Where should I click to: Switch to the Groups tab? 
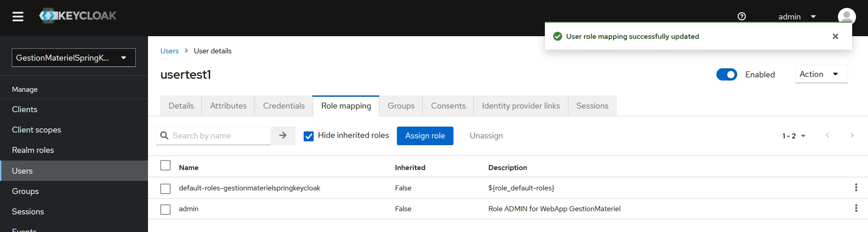click(401, 106)
